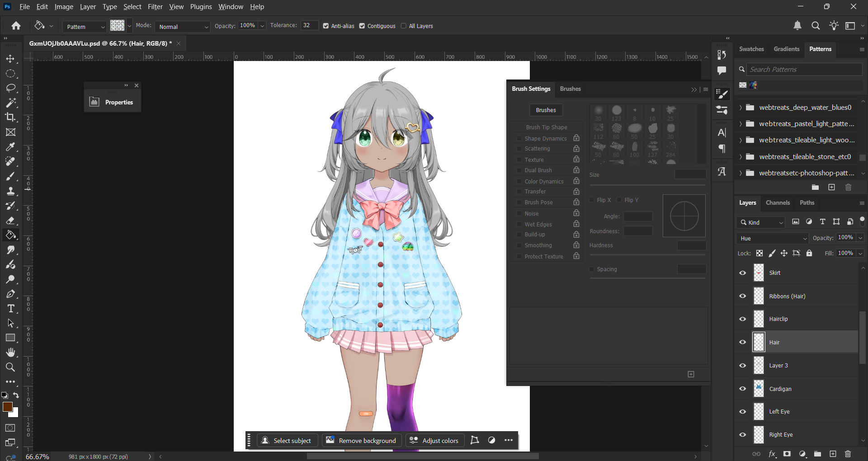868x461 pixels.
Task: Select the Eyedropper tool
Action: pyautogui.click(x=10, y=147)
